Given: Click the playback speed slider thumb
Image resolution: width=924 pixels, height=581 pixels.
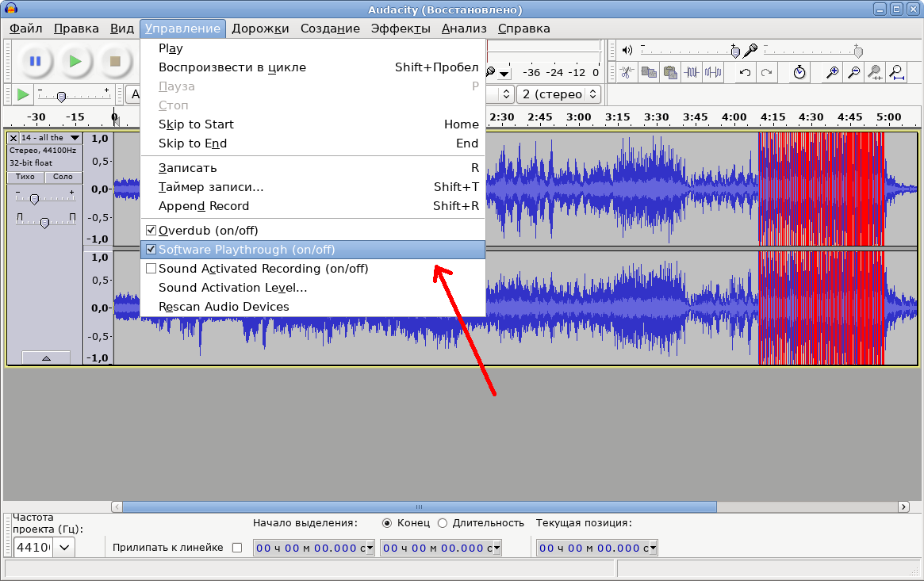Looking at the screenshot, I should pyautogui.click(x=61, y=97).
